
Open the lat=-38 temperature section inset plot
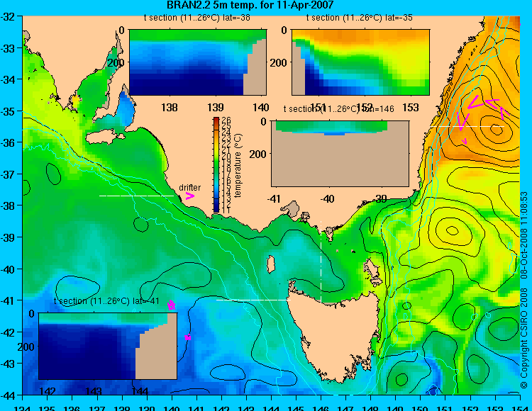[x=198, y=62]
